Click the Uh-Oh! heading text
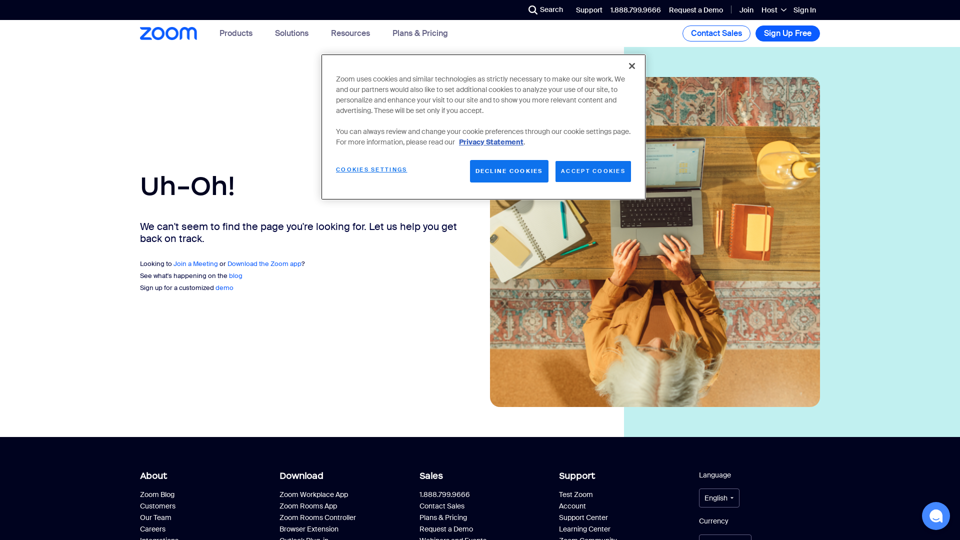 click(187, 186)
